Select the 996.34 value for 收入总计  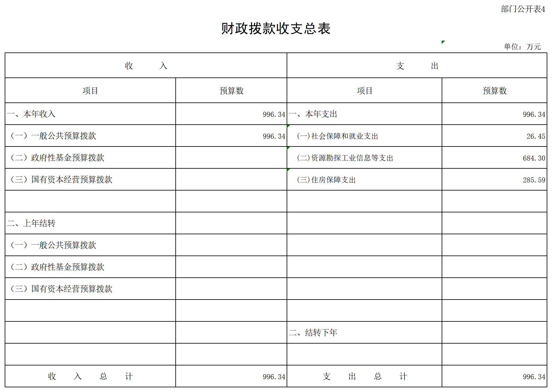coord(274,377)
